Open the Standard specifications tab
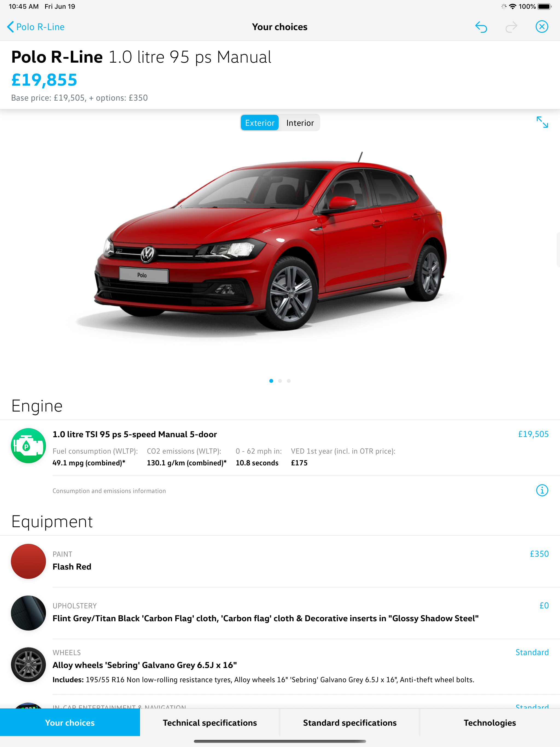 tap(349, 722)
